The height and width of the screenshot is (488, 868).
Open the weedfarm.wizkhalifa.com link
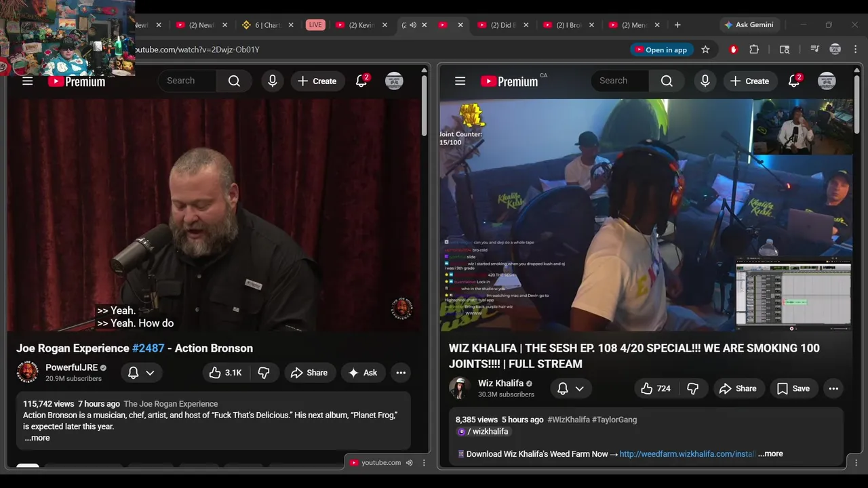687,453
